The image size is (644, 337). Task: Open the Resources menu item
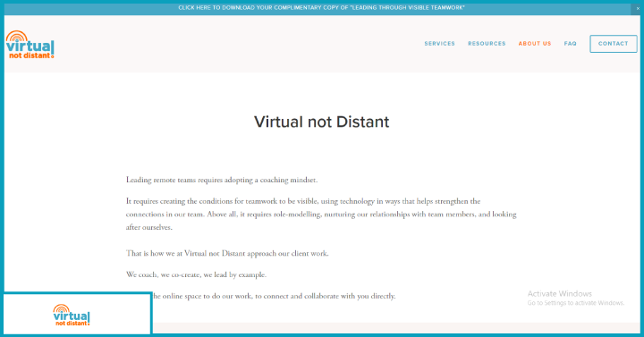point(487,44)
